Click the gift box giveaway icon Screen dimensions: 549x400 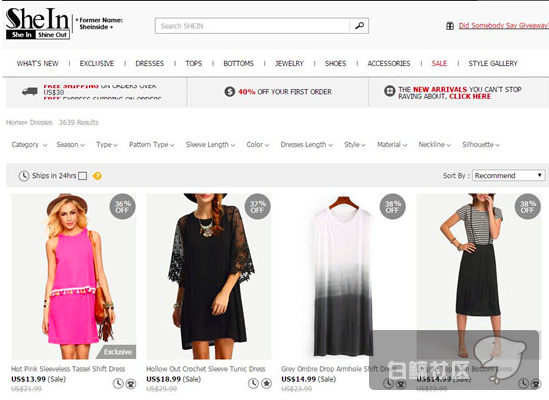[x=450, y=26]
